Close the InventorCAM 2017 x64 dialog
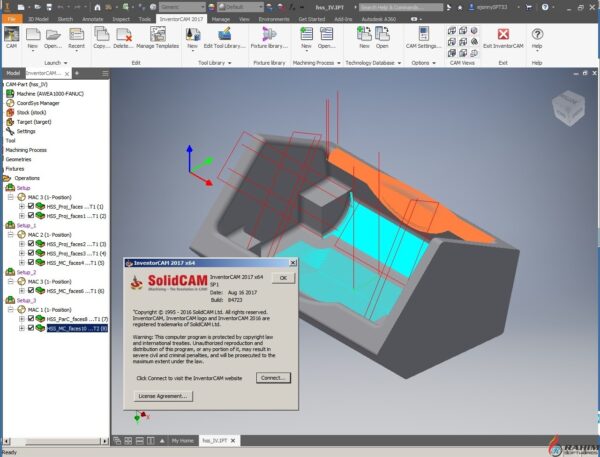 pos(293,263)
